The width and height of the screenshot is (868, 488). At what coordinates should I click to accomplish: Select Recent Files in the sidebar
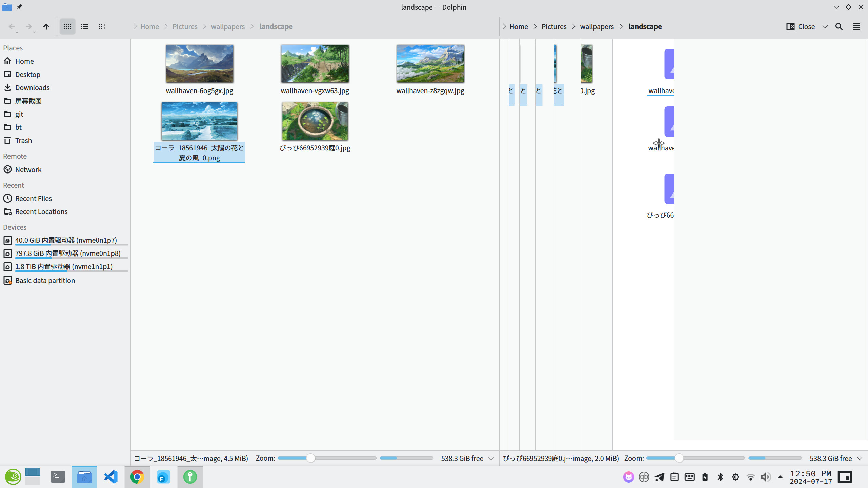pyautogui.click(x=33, y=198)
